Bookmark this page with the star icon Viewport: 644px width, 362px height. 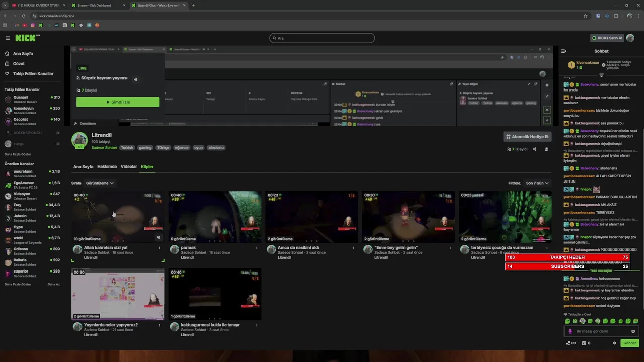pos(585,16)
